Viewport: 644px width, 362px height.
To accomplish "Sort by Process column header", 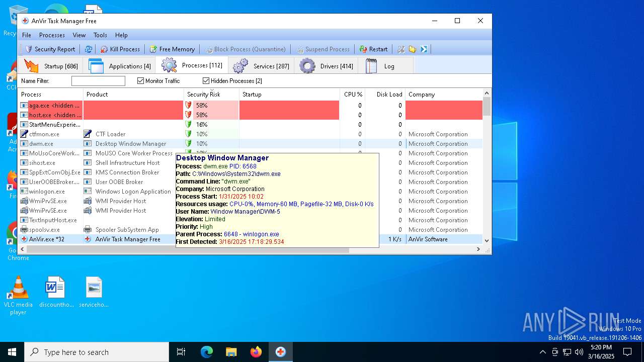I will click(x=50, y=94).
